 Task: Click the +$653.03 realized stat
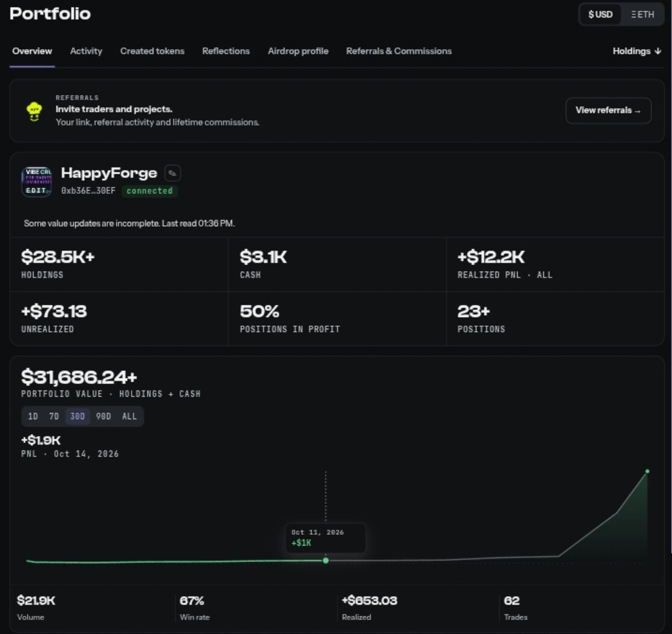(x=370, y=600)
